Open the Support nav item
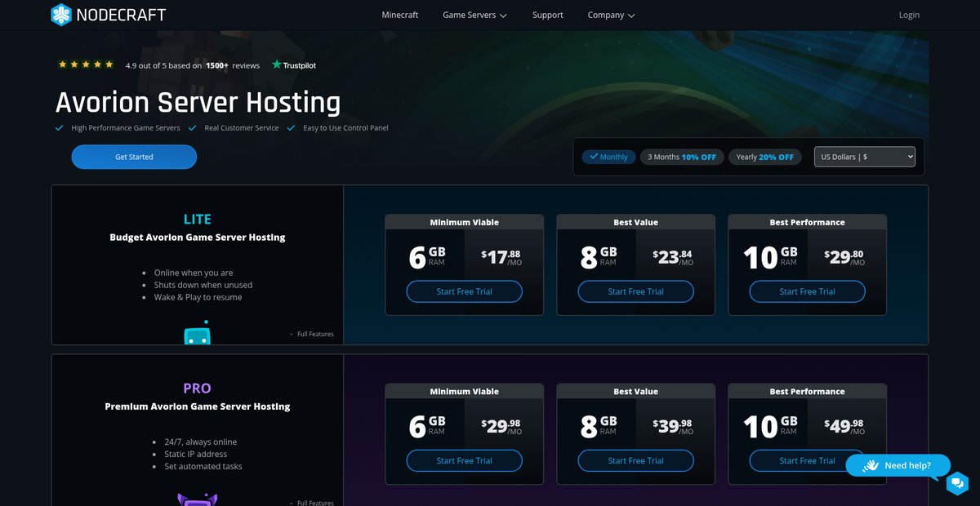Screen dimensions: 980x506 click(x=548, y=15)
